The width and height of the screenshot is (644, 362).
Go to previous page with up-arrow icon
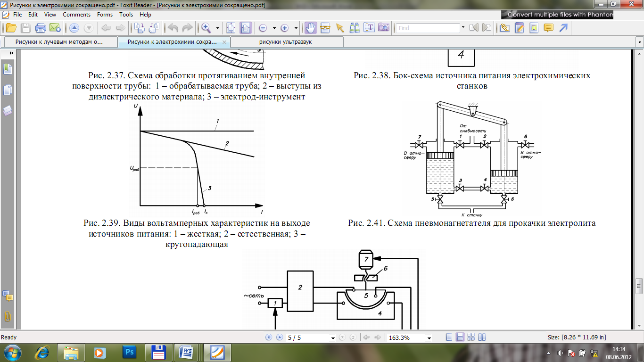coord(74,28)
